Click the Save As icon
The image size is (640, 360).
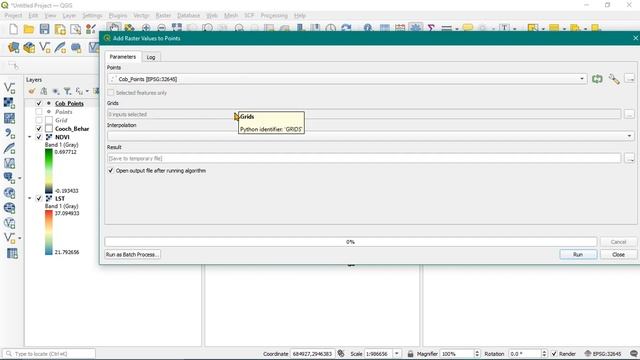(60, 29)
